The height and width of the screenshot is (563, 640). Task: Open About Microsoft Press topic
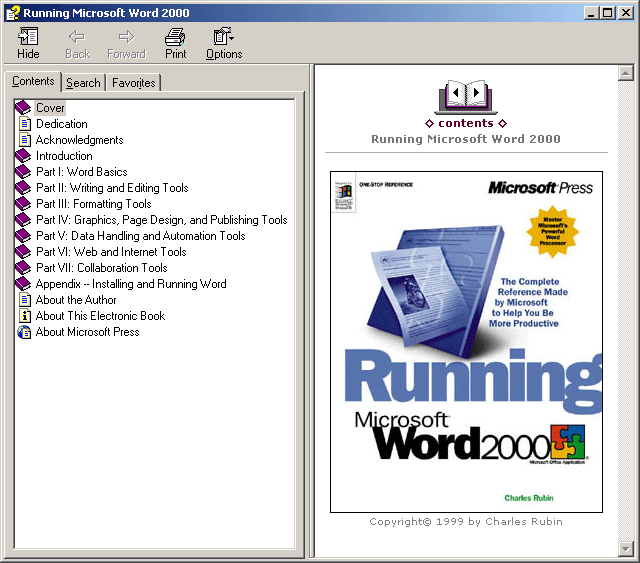point(87,332)
